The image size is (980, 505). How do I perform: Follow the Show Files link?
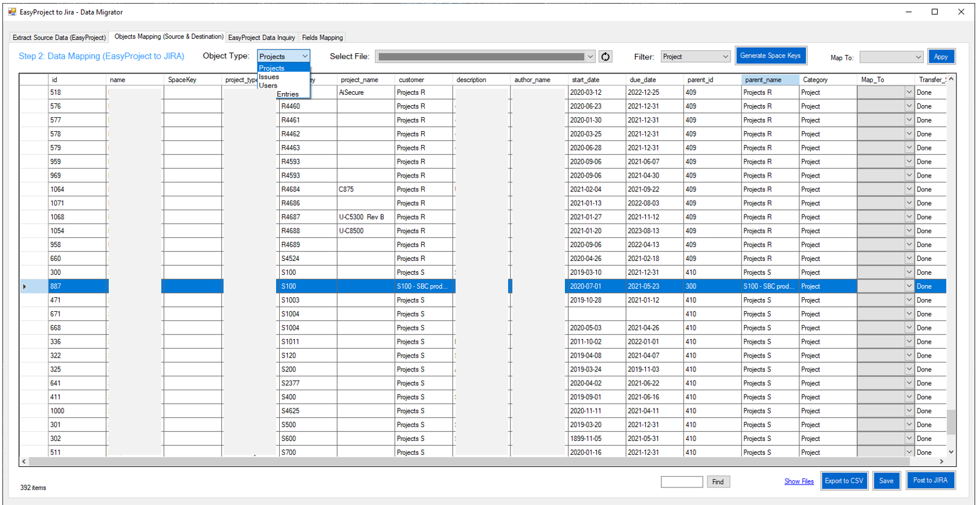click(799, 481)
